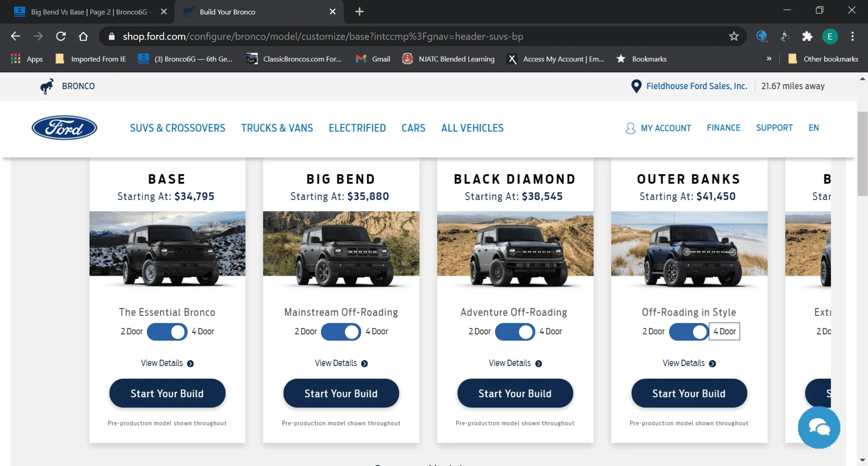Open Bookmarks folder in bookmarks bar

(641, 59)
